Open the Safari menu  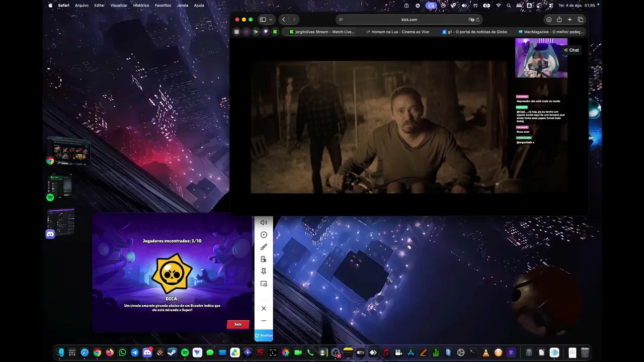click(x=63, y=6)
